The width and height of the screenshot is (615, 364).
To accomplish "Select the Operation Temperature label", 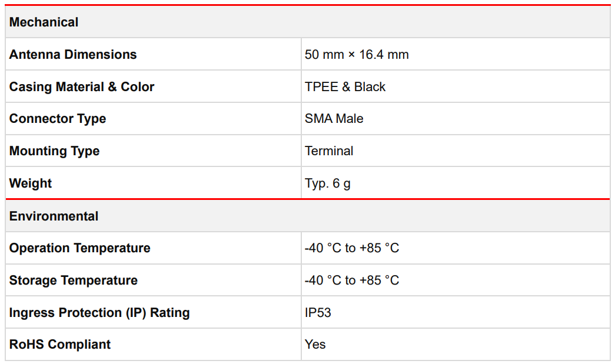I will 79,248.
